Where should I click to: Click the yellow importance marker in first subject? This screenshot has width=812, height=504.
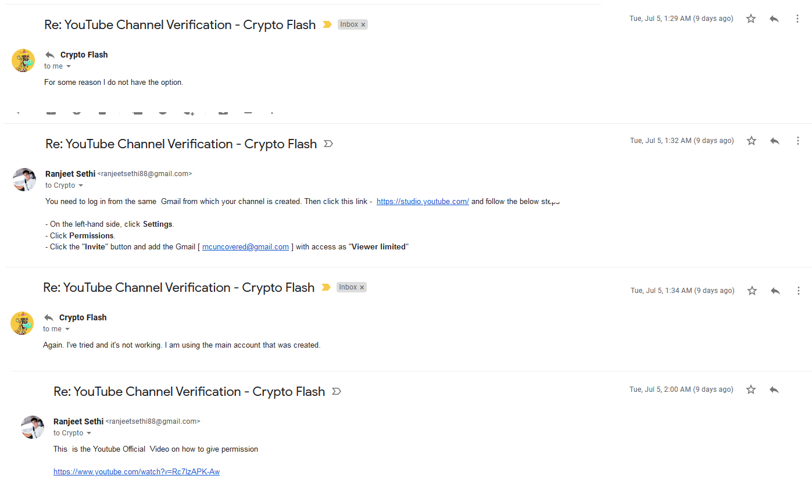tap(327, 24)
